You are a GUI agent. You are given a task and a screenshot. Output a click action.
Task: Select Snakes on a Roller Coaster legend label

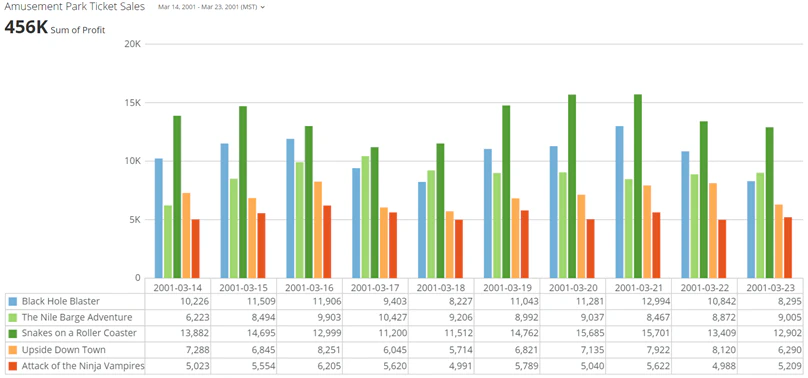click(79, 333)
